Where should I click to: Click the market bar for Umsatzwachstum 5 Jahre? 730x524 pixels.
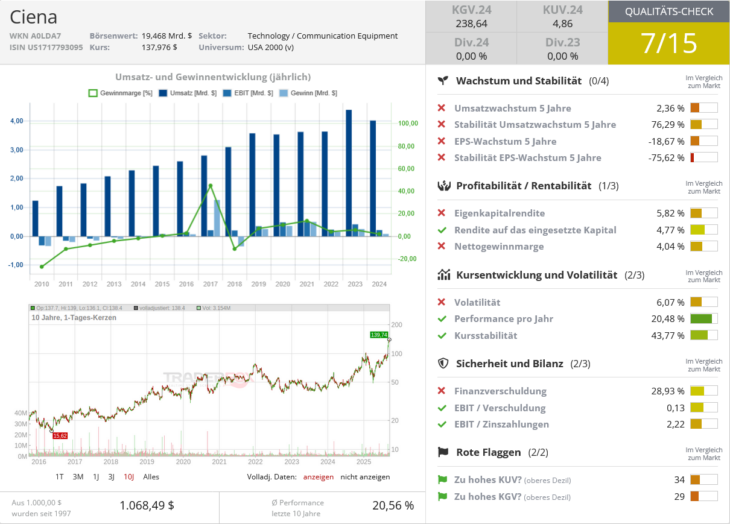tap(703, 108)
